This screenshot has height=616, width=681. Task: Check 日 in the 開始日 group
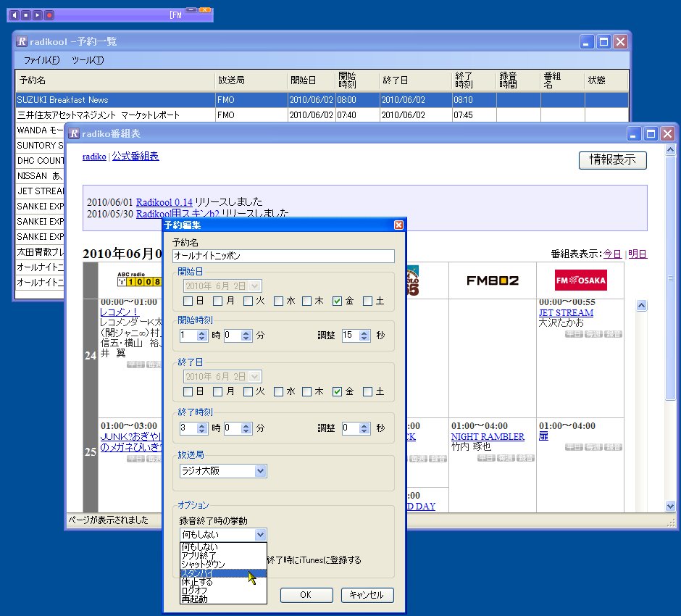[188, 301]
